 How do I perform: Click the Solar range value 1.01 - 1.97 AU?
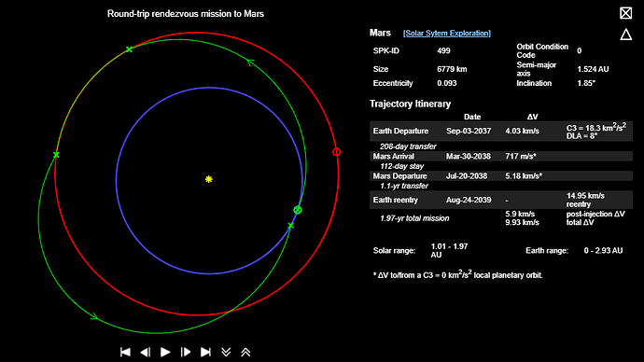click(x=449, y=251)
